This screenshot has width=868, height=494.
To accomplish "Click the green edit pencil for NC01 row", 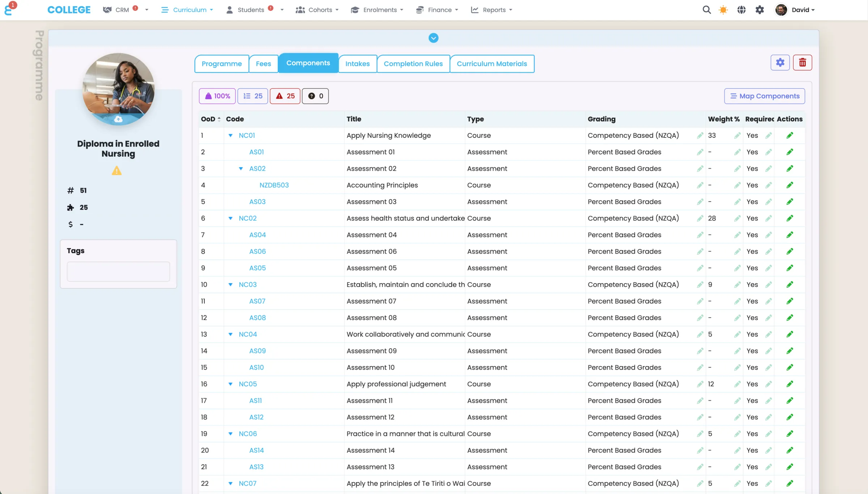I will coord(790,135).
